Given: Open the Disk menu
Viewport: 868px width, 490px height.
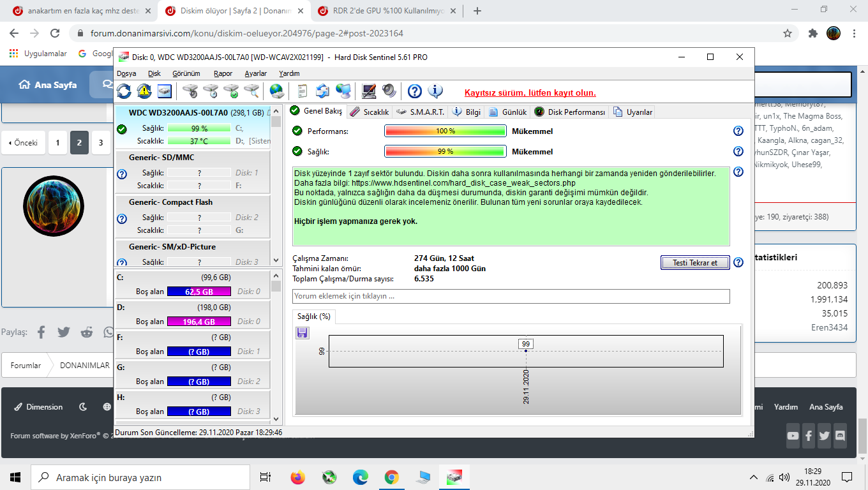Looking at the screenshot, I should tap(154, 73).
